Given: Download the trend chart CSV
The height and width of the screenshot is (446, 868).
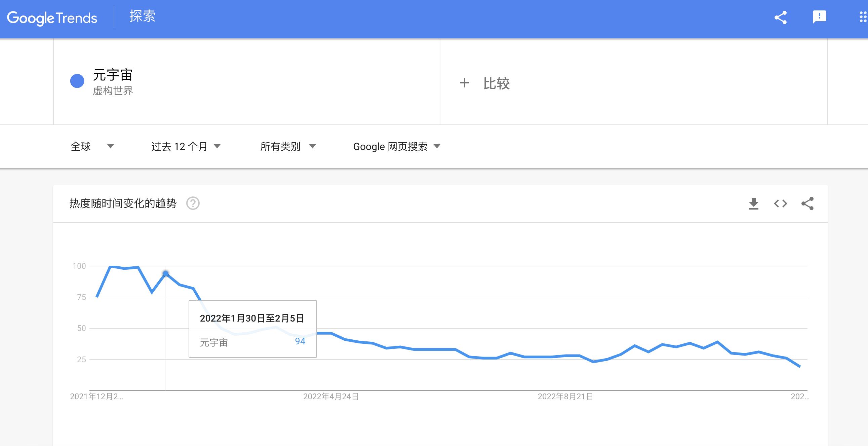Looking at the screenshot, I should click(753, 203).
